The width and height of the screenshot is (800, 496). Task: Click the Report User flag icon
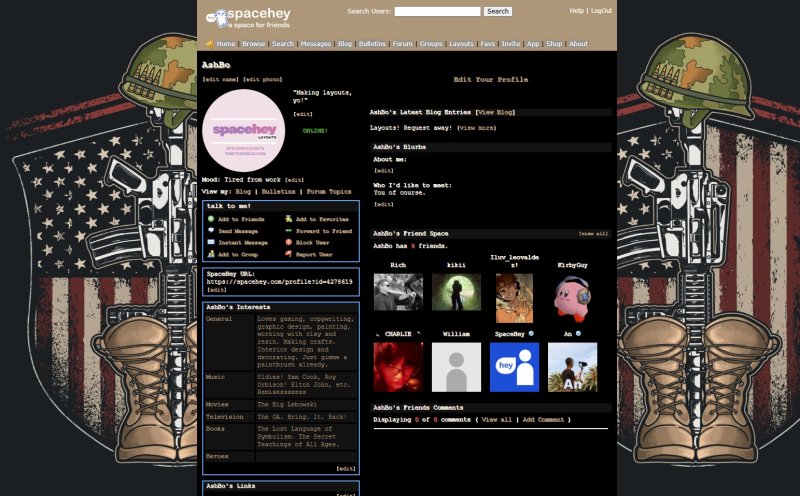tap(288, 254)
